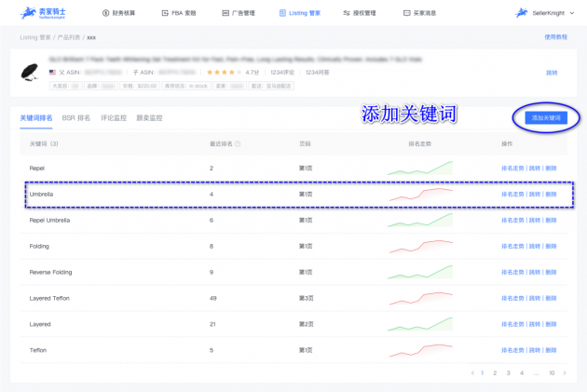Go to page 4 in pagination
This screenshot has height=392, width=587.
click(522, 373)
